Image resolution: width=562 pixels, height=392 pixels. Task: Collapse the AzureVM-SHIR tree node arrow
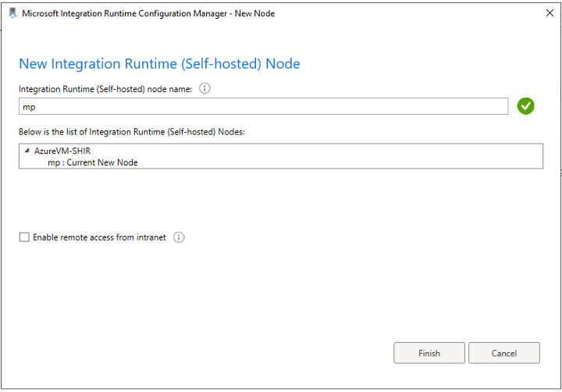coord(27,151)
